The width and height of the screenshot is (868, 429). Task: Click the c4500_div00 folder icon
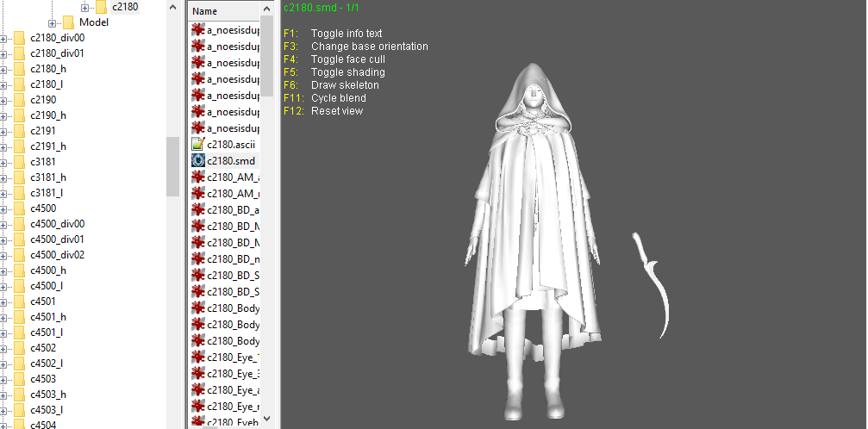[19, 224]
